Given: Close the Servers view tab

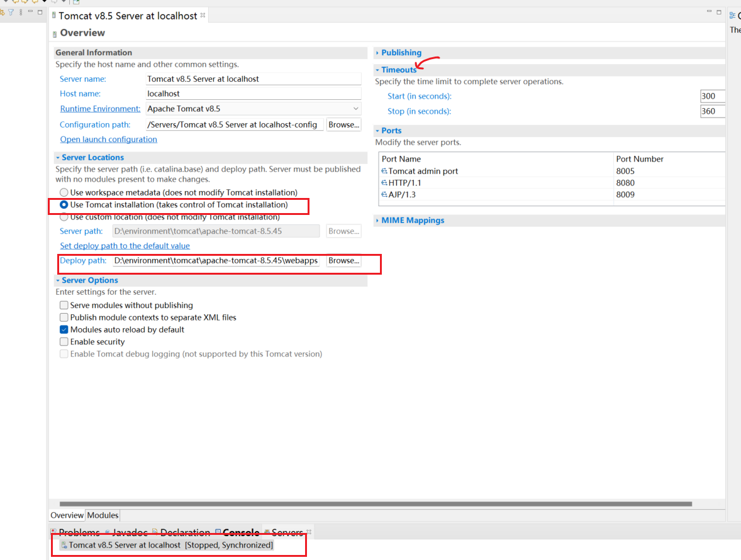Looking at the screenshot, I should [x=309, y=532].
